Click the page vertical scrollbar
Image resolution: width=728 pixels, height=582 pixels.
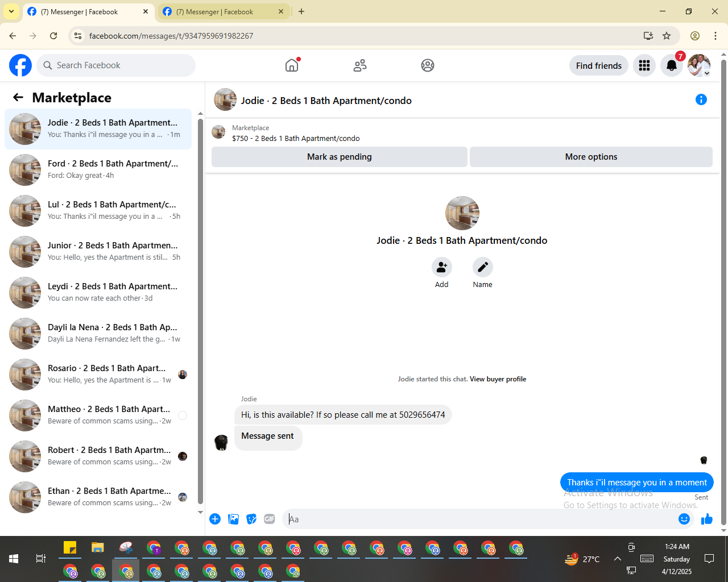tap(723, 292)
